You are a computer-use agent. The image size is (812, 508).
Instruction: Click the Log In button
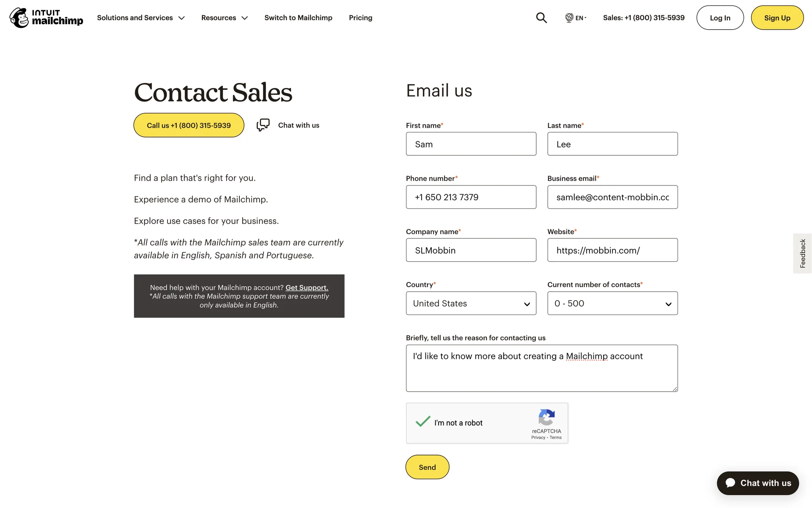click(x=720, y=18)
